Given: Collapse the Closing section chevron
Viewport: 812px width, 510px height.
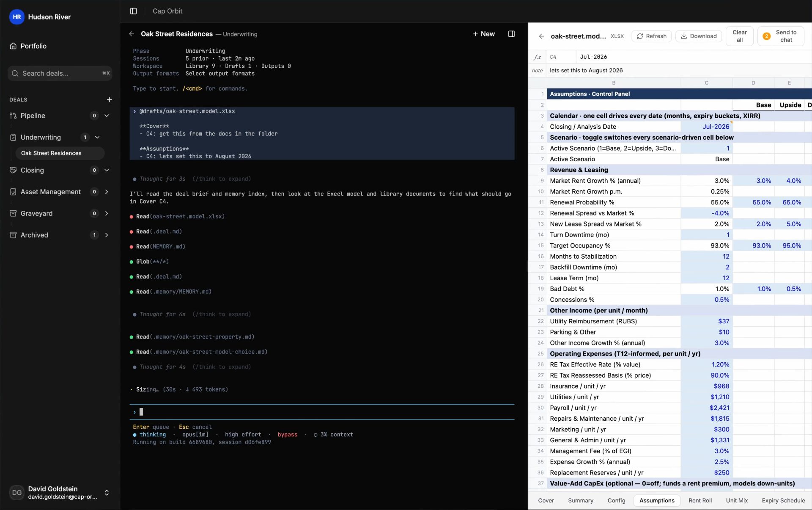Looking at the screenshot, I should point(107,170).
